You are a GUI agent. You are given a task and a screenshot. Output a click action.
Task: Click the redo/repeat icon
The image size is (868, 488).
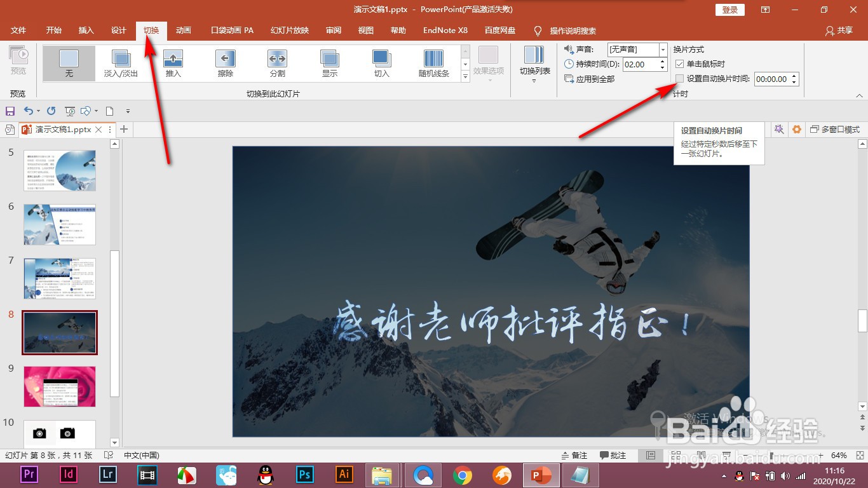[51, 111]
